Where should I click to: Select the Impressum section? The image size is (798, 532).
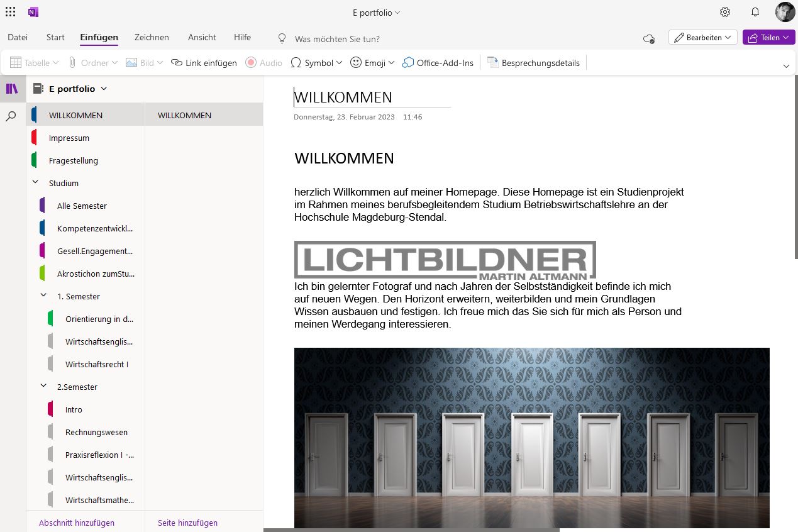[x=69, y=138]
